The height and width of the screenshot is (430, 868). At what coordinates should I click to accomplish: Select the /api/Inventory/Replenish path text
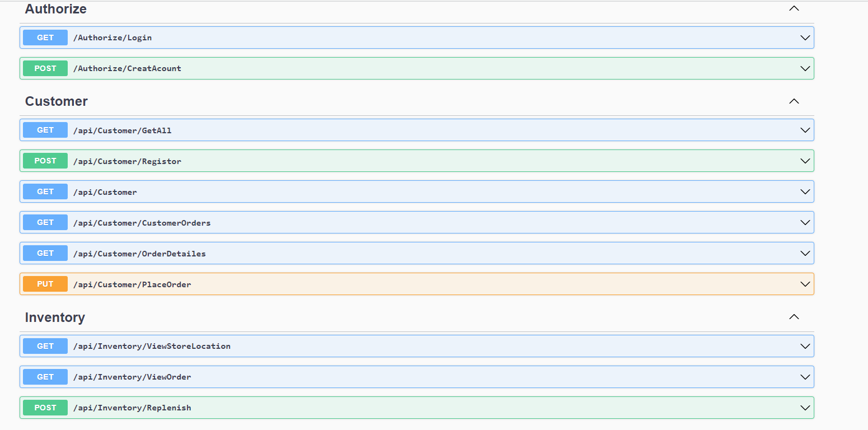click(x=132, y=408)
